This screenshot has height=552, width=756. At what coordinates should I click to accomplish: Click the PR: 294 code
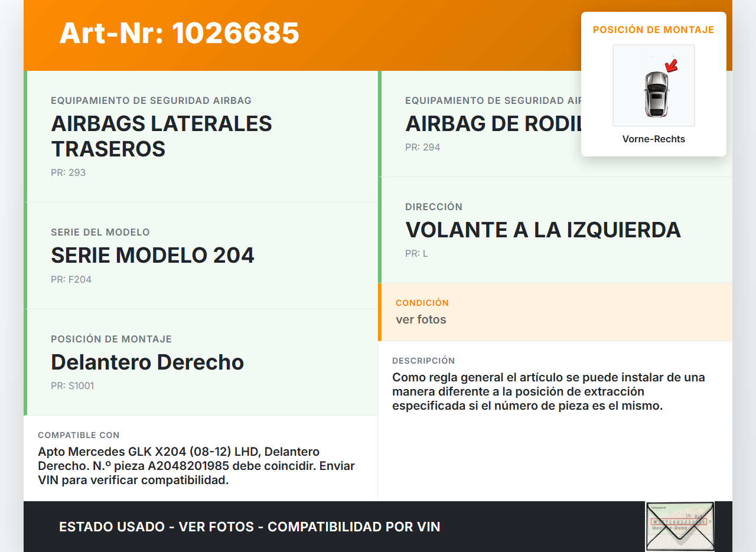coord(422,148)
